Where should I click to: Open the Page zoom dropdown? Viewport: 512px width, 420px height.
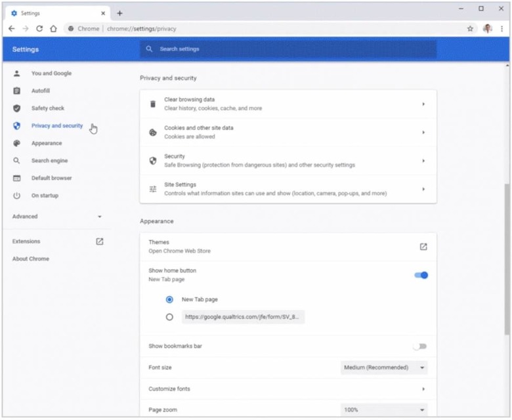click(x=384, y=410)
